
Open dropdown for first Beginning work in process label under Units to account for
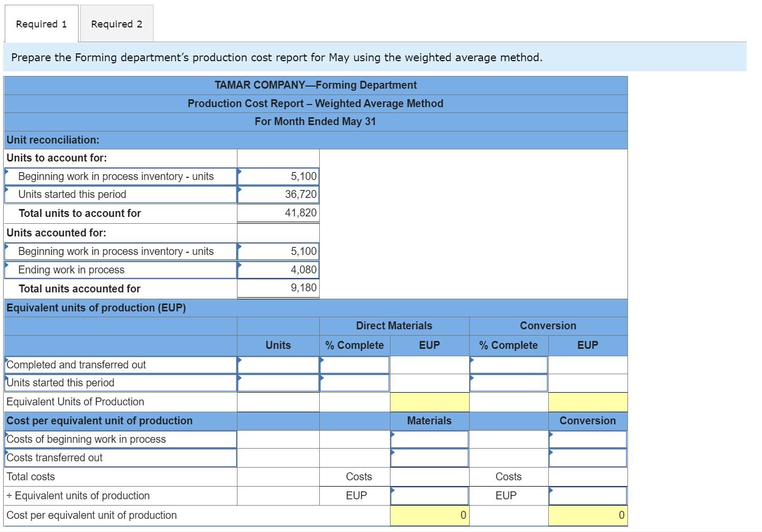pos(121,176)
